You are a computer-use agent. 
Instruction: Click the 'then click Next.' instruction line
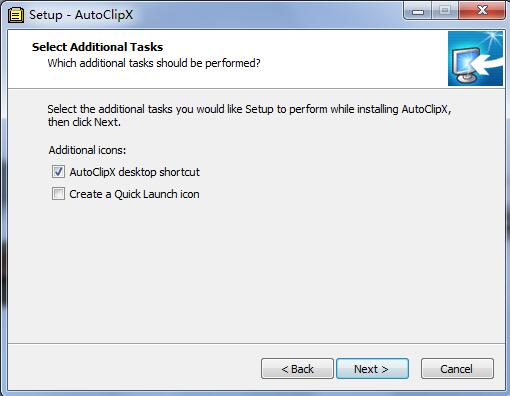point(84,122)
